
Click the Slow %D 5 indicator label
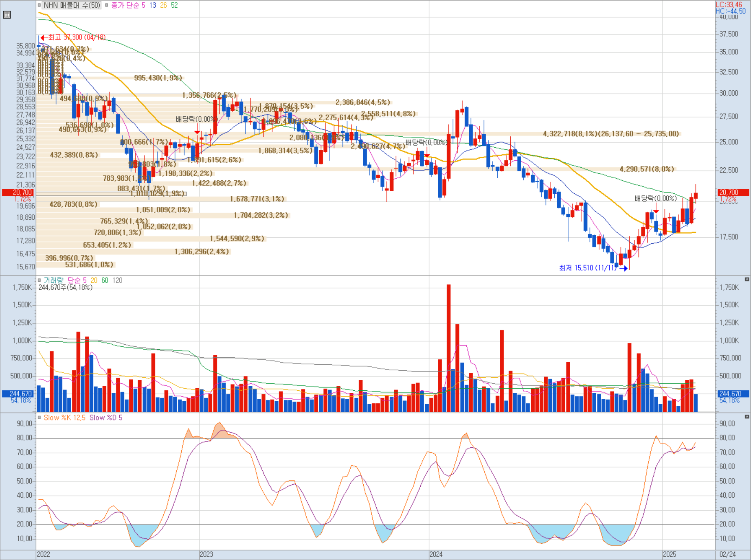tap(106, 418)
